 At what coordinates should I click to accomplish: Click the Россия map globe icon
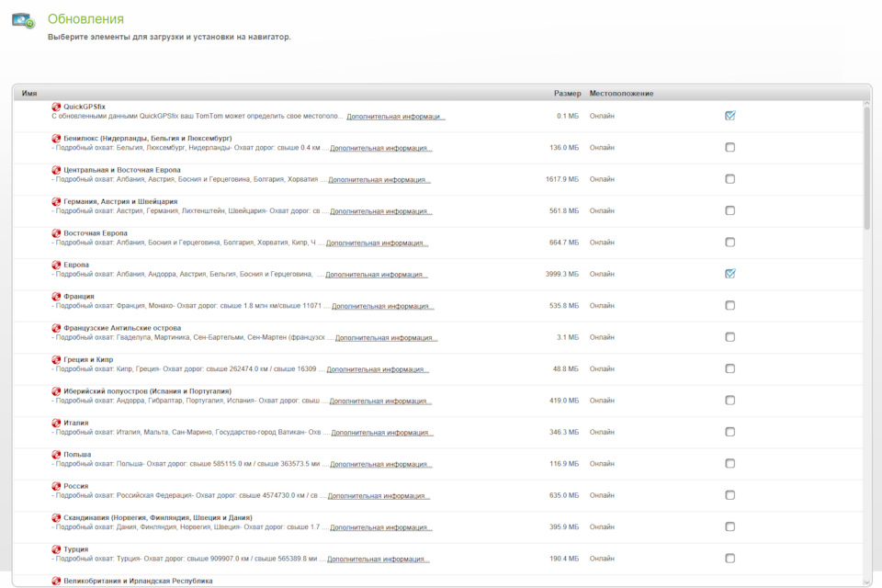click(x=56, y=486)
